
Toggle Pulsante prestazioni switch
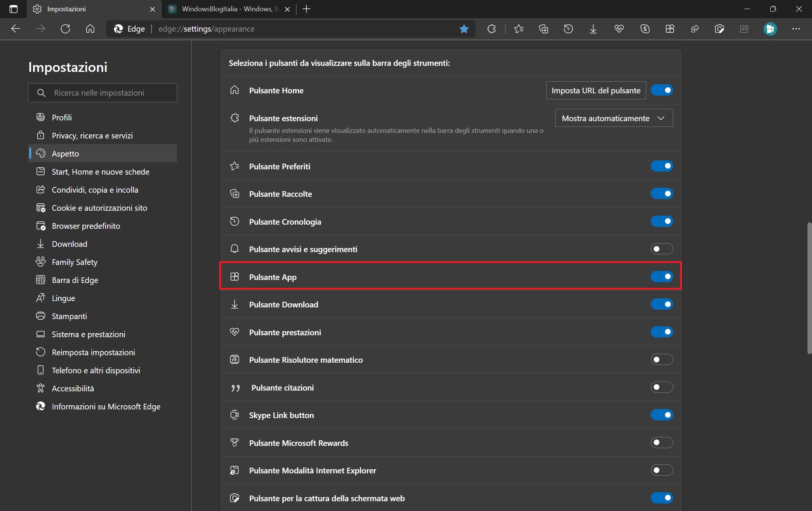pos(662,332)
